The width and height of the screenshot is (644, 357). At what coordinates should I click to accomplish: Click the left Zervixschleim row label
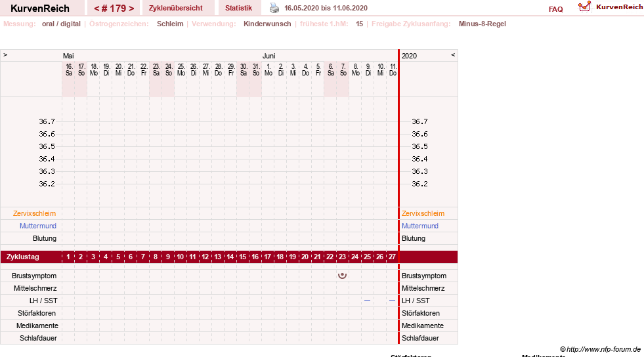click(35, 213)
